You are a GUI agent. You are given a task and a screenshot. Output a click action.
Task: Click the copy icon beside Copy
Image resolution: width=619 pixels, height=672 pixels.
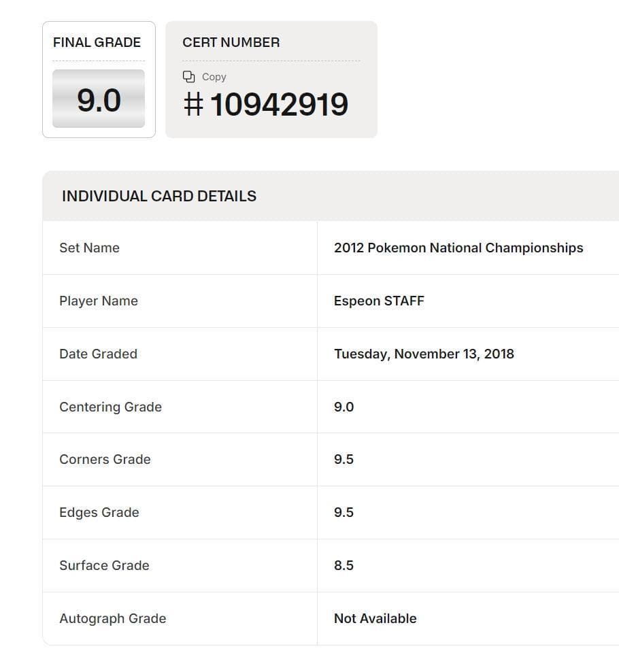(x=189, y=77)
